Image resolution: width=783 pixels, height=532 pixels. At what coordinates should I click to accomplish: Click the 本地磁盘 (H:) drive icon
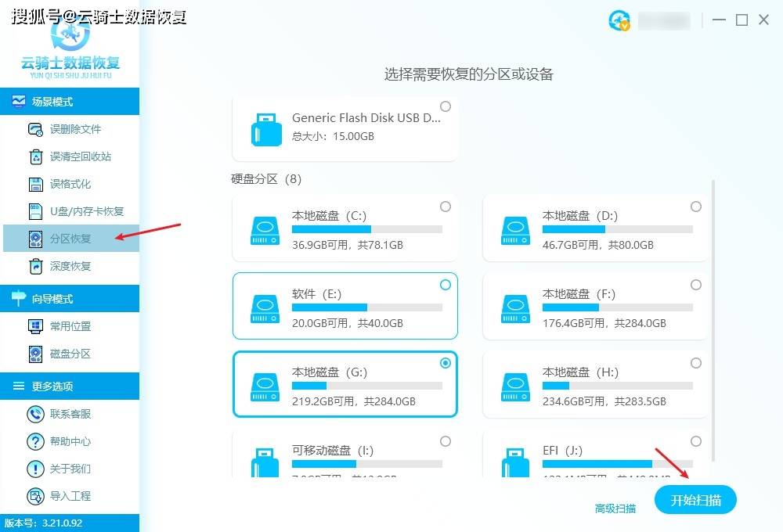pos(516,387)
